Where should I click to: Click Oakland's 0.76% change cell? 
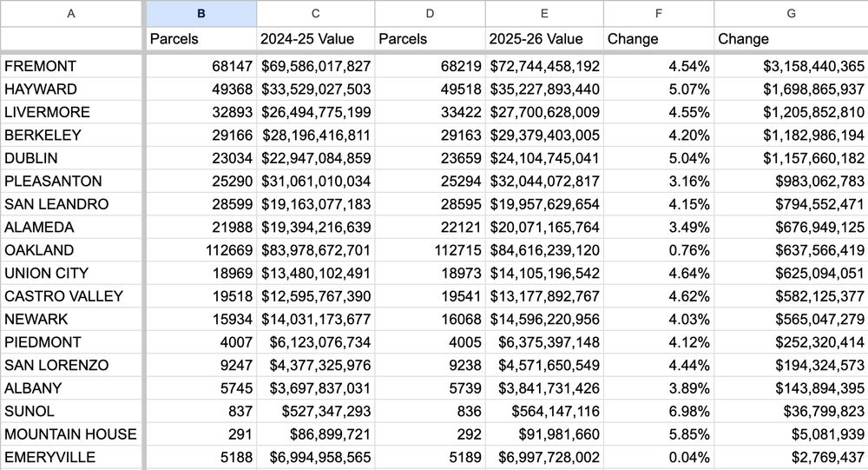pos(659,250)
